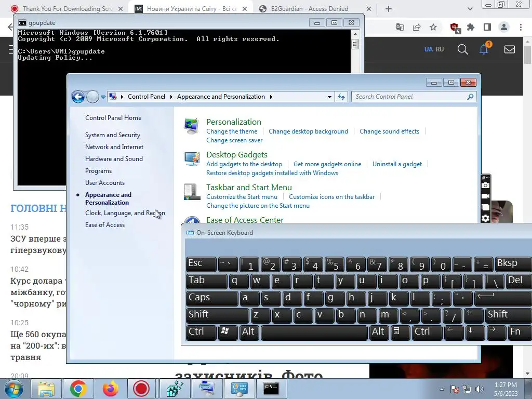
Task: Click the Chrome bookmark star icon
Action: point(433,27)
